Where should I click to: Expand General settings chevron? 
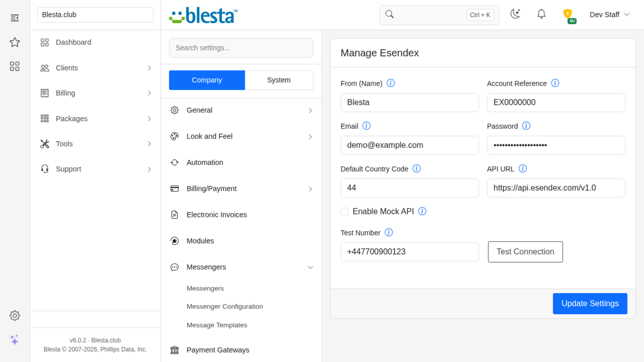coord(310,111)
